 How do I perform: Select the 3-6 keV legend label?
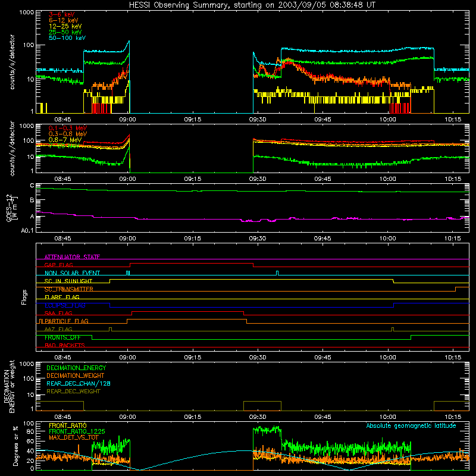pos(61,14)
